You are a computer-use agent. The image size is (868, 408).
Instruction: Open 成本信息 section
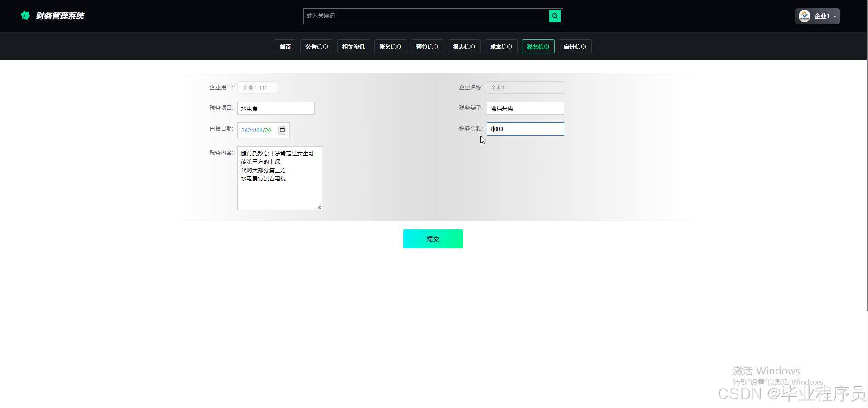[501, 47]
